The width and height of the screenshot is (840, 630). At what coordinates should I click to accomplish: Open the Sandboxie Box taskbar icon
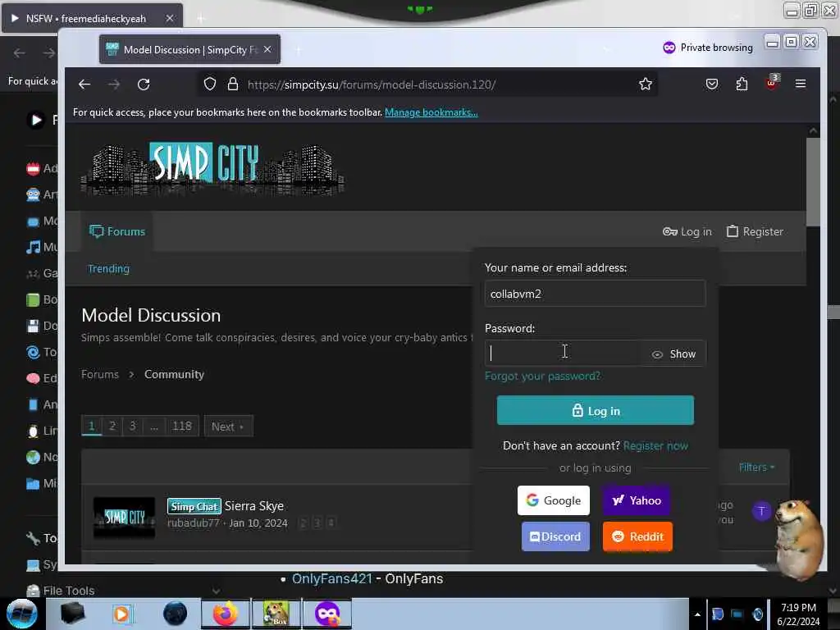pyautogui.click(x=276, y=614)
